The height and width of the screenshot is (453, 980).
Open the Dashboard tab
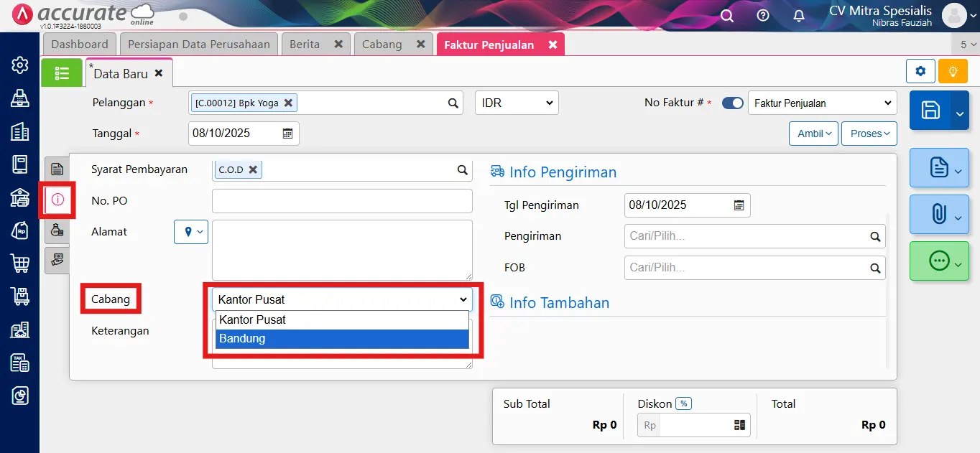pos(79,44)
